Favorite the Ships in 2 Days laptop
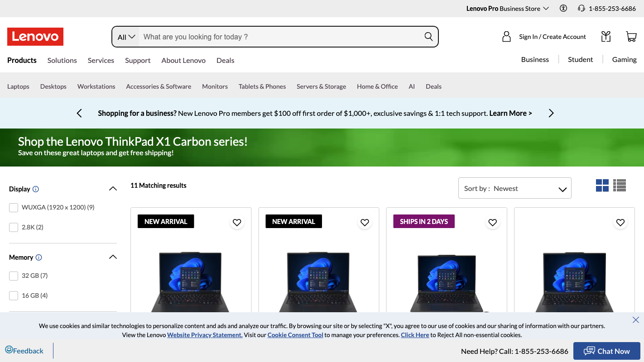Screen dimensions: 644x362 (x=493, y=222)
